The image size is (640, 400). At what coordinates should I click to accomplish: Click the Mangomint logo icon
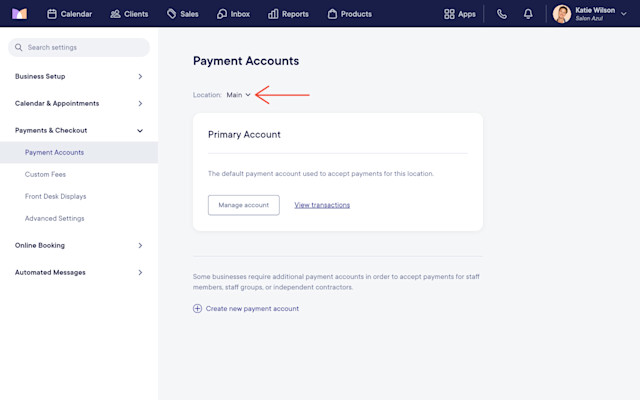point(19,14)
